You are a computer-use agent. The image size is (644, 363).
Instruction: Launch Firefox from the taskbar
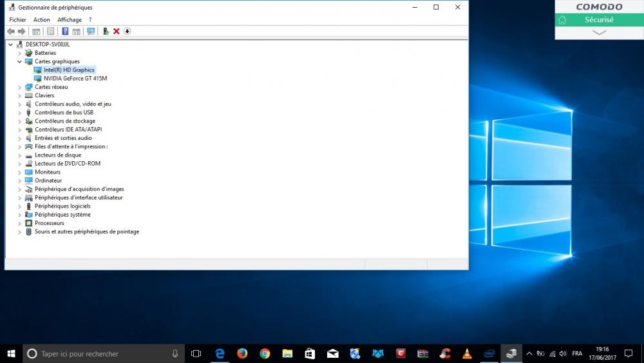tap(242, 353)
